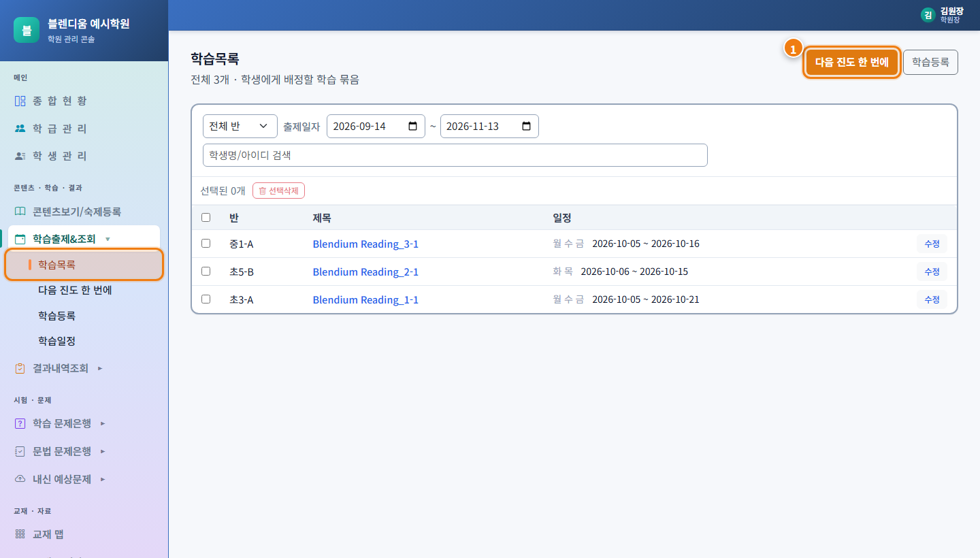Screen dimensions: 980x558
Task: Click the 블렌디움 logo icon
Action: click(27, 30)
